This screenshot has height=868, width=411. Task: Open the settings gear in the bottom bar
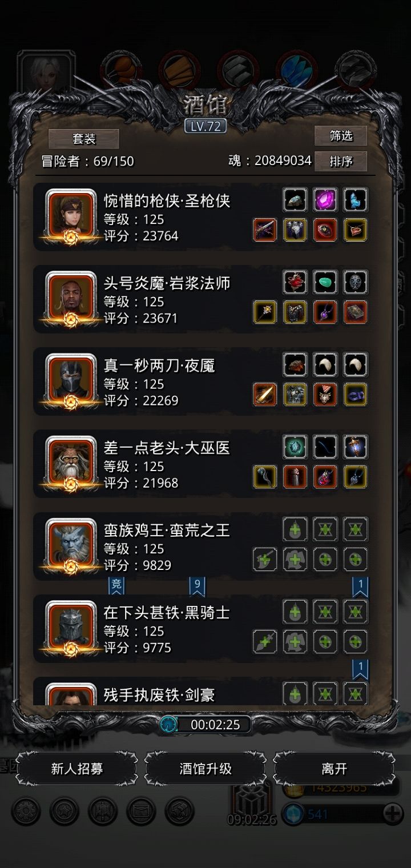coord(26,811)
